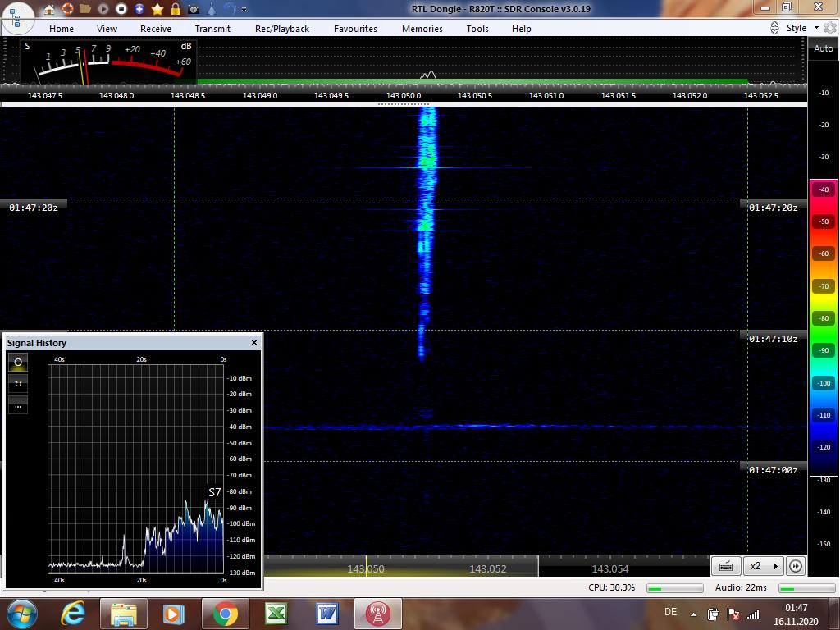
Task: Click the lifebuoy help icon
Action: pos(67,8)
